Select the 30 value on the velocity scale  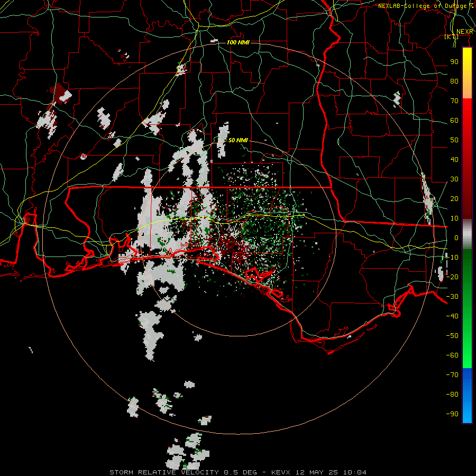click(x=454, y=179)
